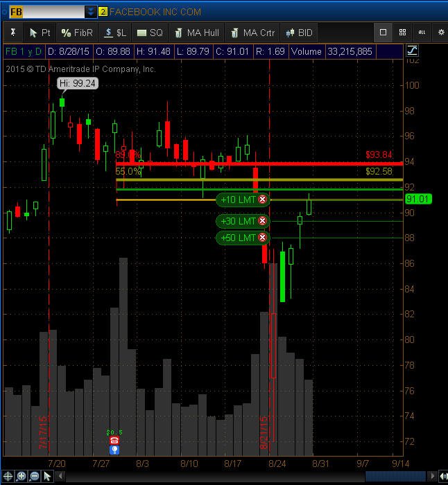Click the scroll right arrow button
Image resolution: width=448 pixels, height=485 pixels.
431,476
